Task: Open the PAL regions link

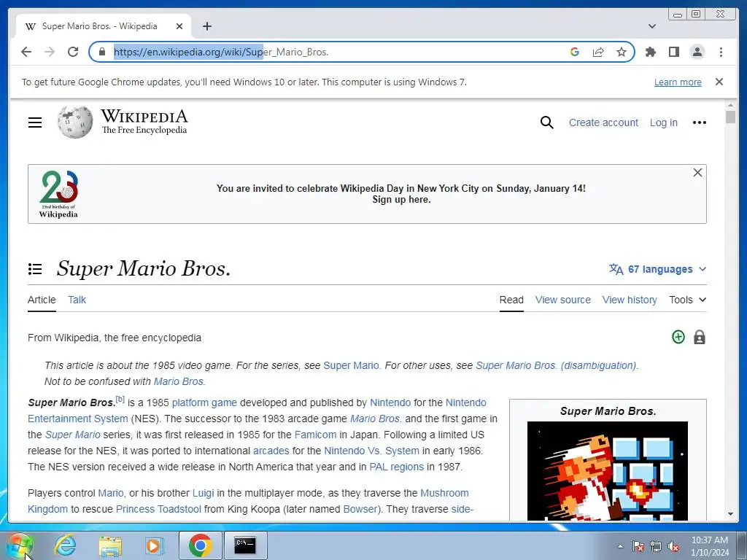Action: (x=396, y=467)
